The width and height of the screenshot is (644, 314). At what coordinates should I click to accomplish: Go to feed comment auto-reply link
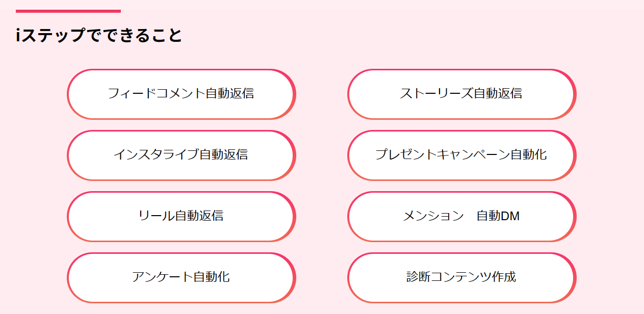181,94
